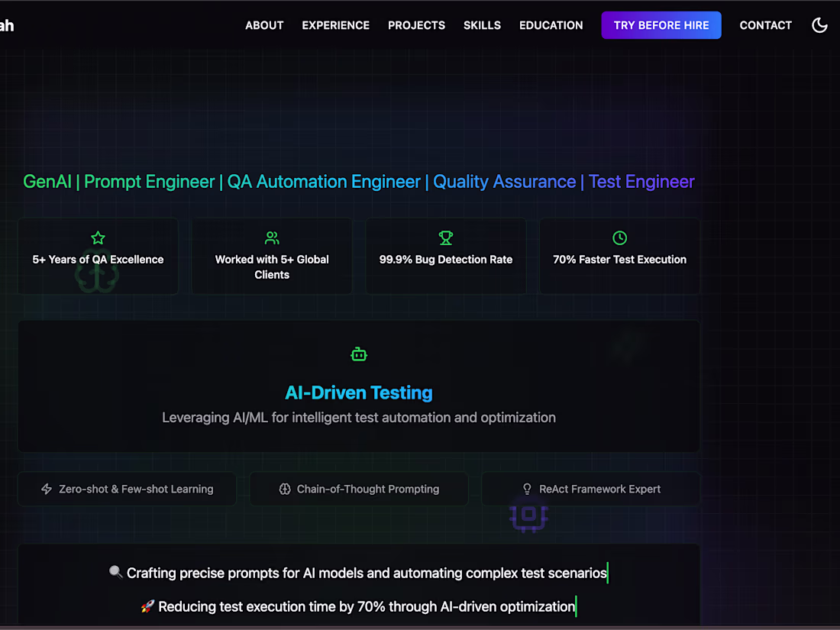Viewport: 840px width, 630px height.
Task: Navigate to the EXPERIENCE section
Action: [x=335, y=25]
